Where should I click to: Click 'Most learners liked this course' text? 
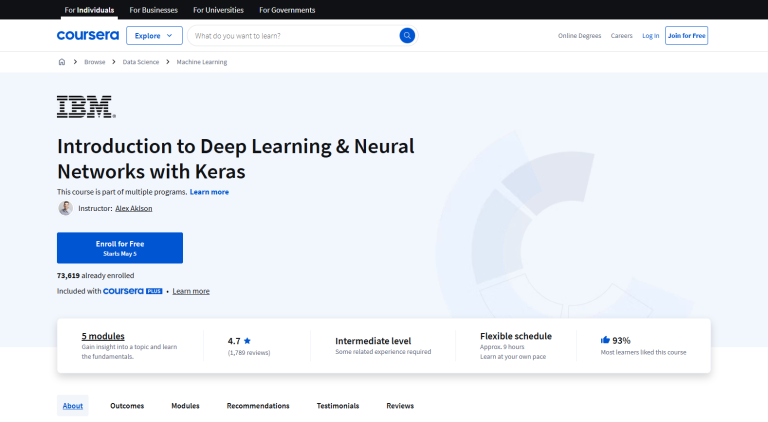[x=644, y=352]
